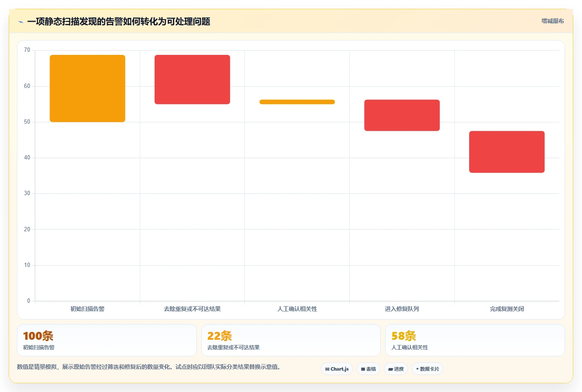Click the y-axis value 30

(x=27, y=193)
